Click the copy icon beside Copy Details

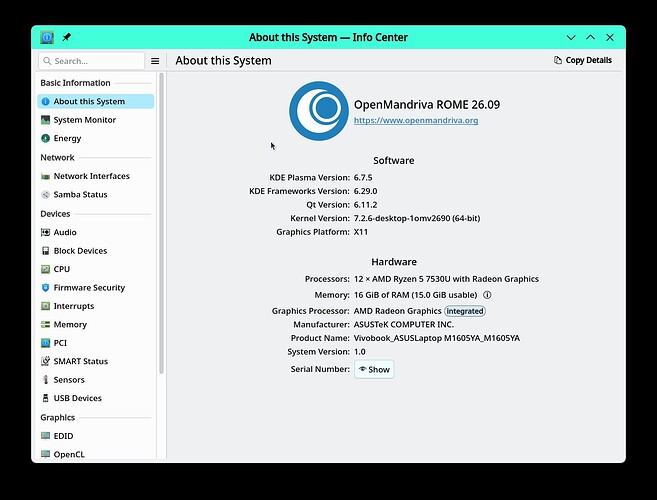pos(558,60)
